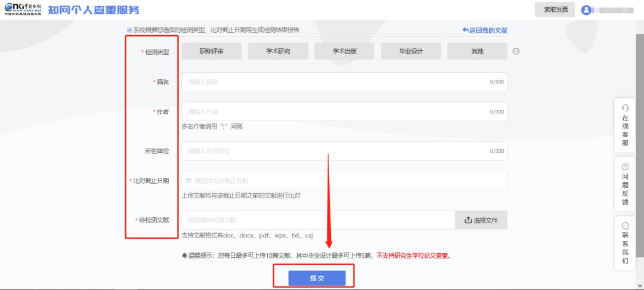Click the more options icon beside 其他
Image resolution: width=644 pixels, height=290 pixels.
point(516,51)
